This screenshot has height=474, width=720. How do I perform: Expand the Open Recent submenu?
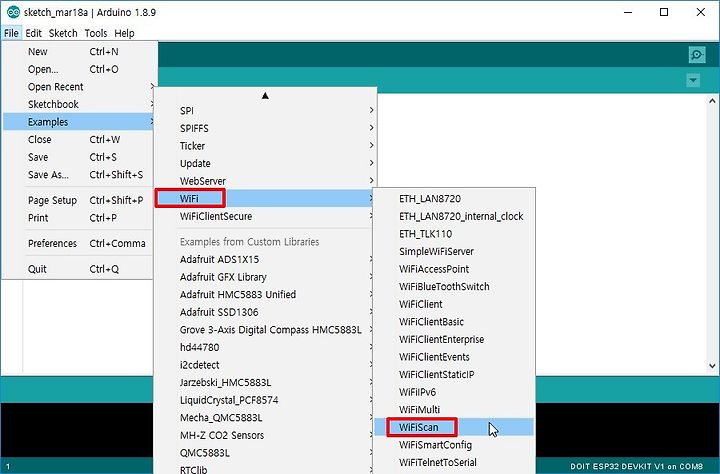click(x=78, y=87)
